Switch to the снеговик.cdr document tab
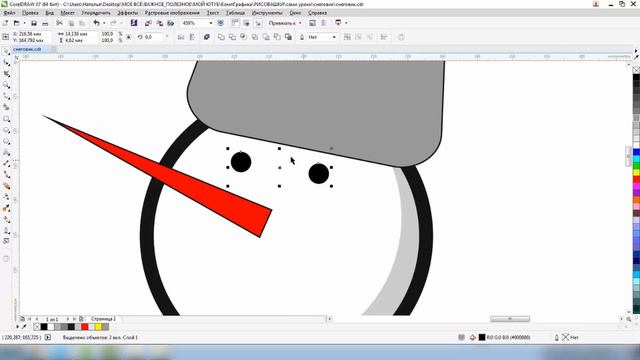 pos(27,49)
